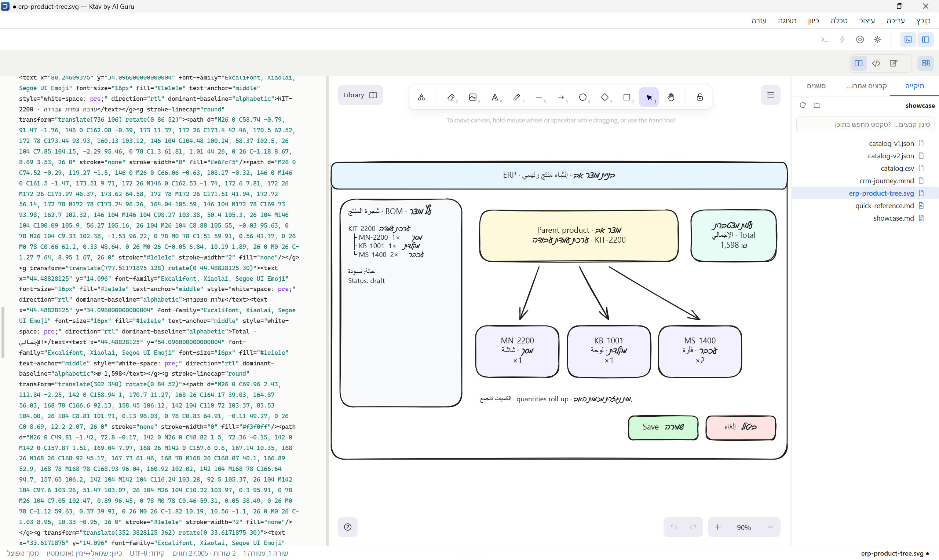Switch to the קבצים אחרונים tab
Viewport: 939px width, 560px height.
coord(866,86)
